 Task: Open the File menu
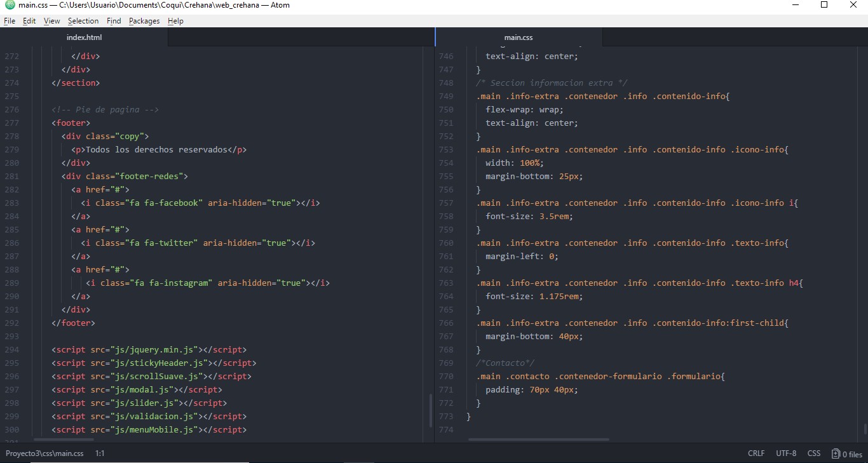point(10,21)
